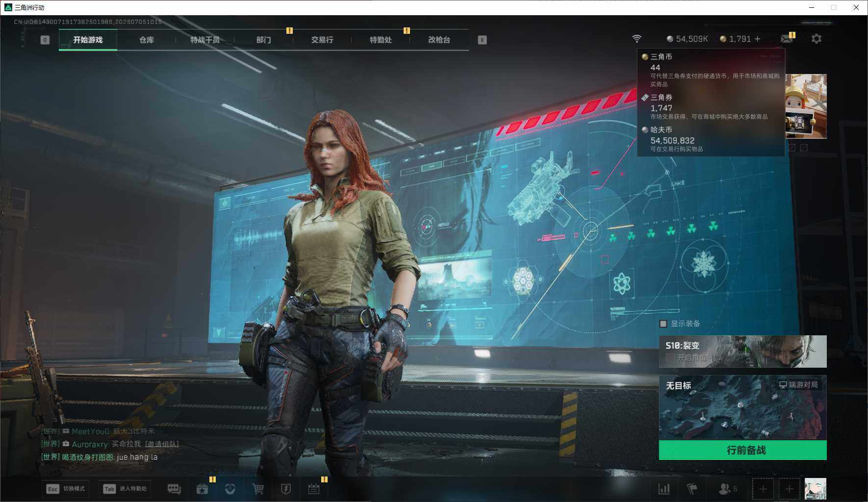Go to the 改枪台 tab
This screenshot has width=868, height=502.
click(439, 40)
